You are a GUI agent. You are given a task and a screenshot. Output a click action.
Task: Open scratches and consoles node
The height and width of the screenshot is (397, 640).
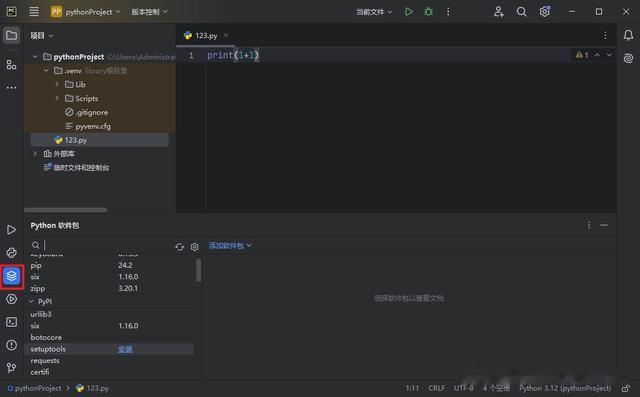tap(76, 168)
